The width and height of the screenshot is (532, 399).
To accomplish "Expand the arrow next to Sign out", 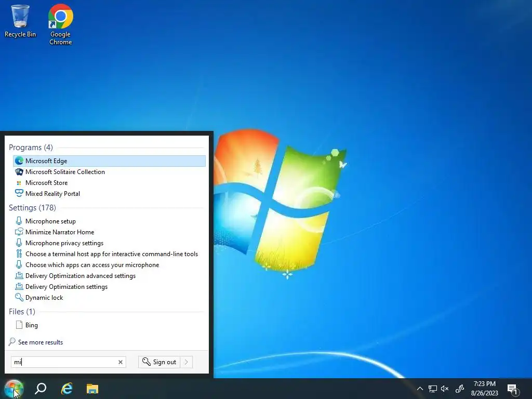I will click(x=187, y=362).
